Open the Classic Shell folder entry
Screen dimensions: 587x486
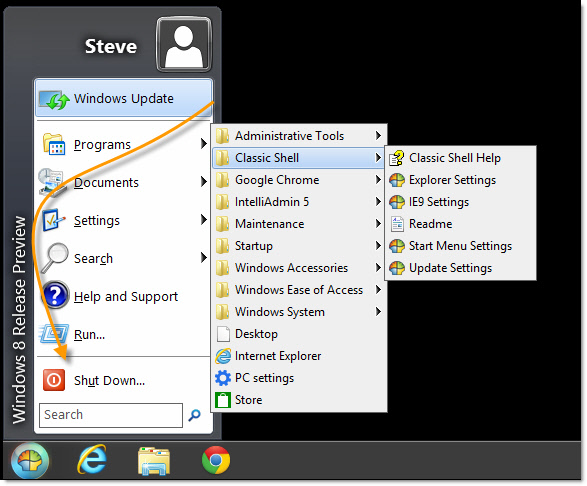click(298, 158)
